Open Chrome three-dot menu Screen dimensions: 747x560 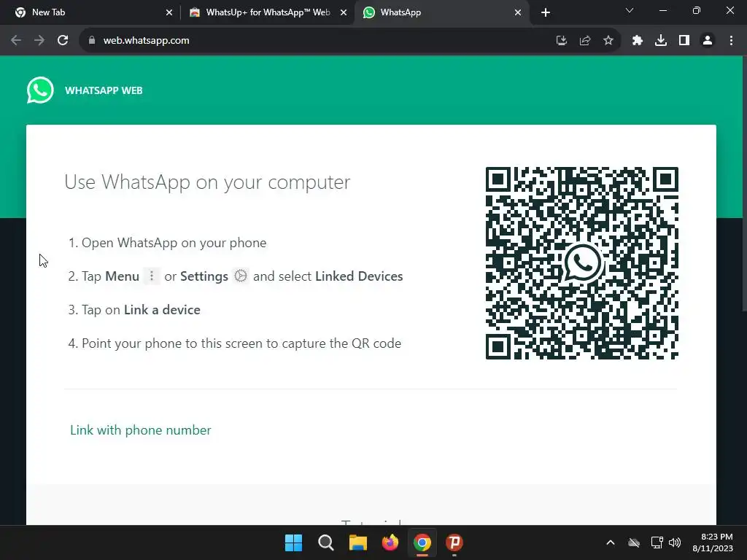731,41
